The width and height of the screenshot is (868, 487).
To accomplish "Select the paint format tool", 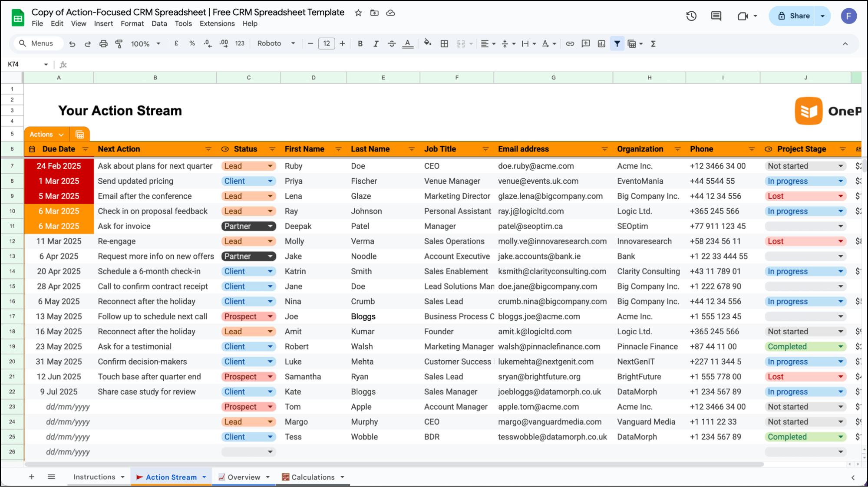I will tap(119, 43).
